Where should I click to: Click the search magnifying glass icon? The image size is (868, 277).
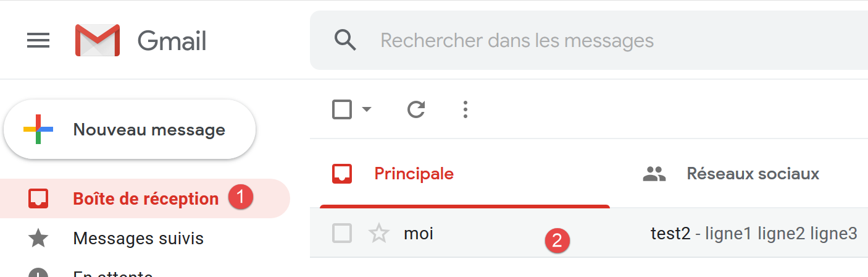click(345, 40)
